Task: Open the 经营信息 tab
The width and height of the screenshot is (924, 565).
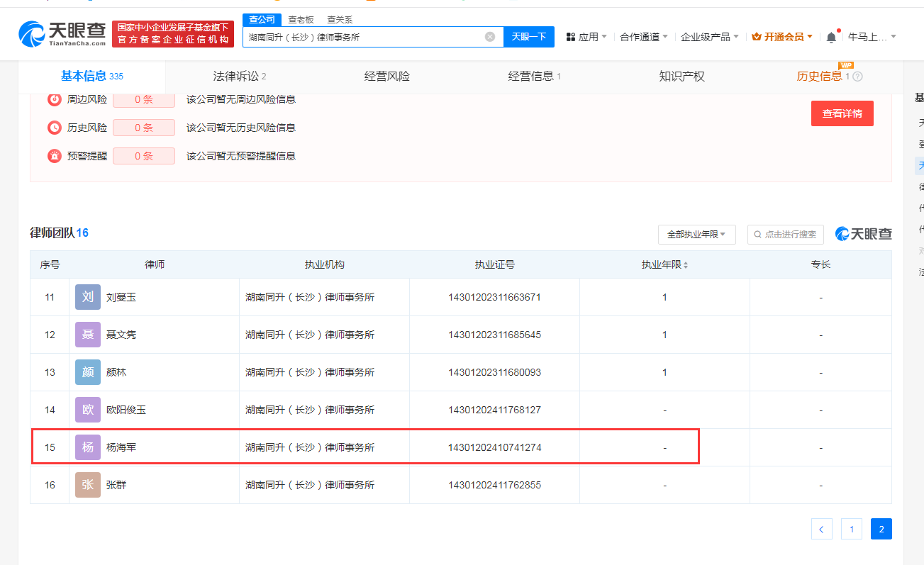Action: coord(535,77)
